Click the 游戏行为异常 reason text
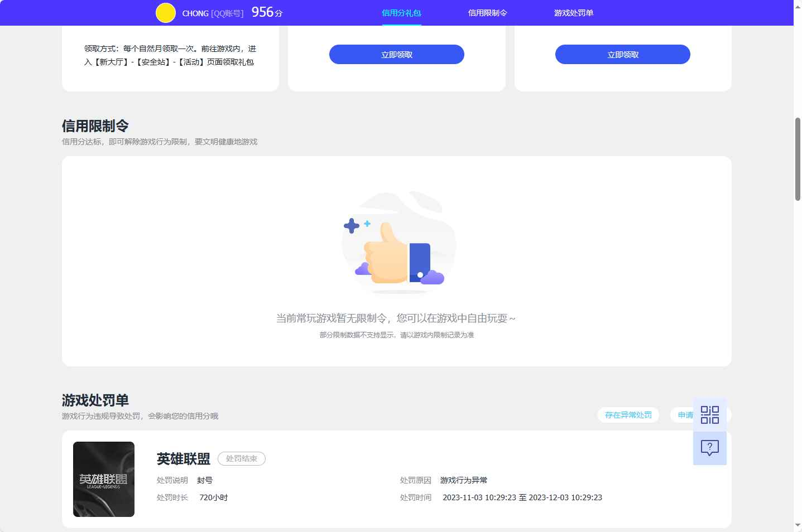This screenshot has width=802, height=532. click(464, 480)
